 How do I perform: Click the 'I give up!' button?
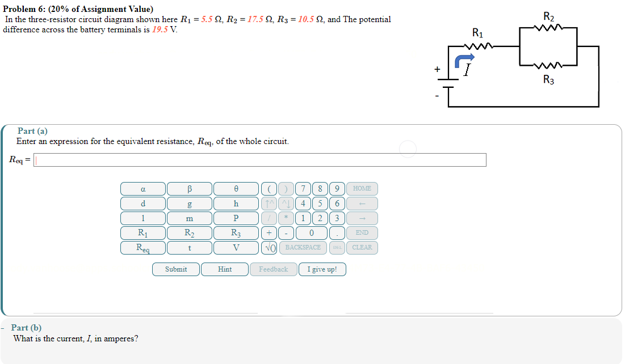(322, 269)
